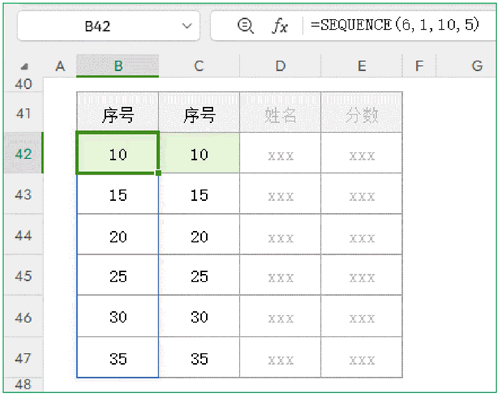This screenshot has height=396, width=500.
Task: Select row 48 header
Action: [x=23, y=385]
